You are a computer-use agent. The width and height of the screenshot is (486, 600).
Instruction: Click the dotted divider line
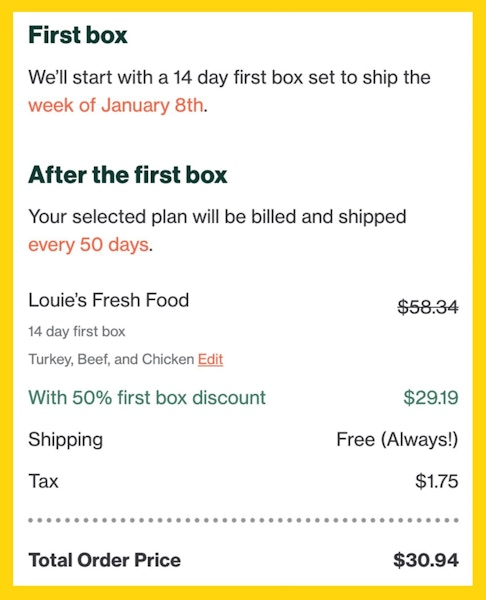point(243,520)
